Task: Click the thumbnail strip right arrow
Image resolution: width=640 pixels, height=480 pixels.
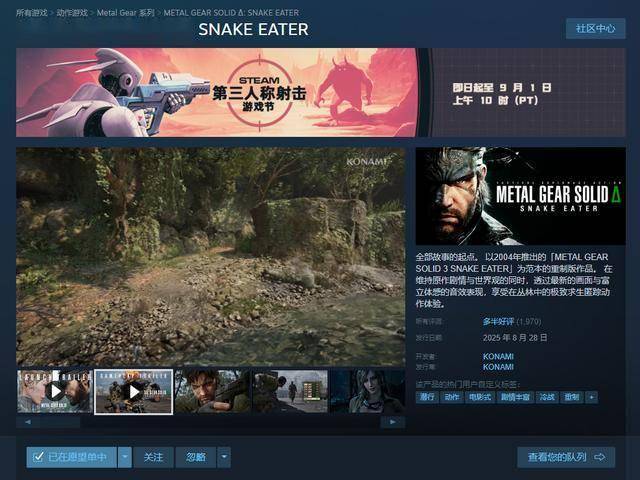Action: [x=393, y=422]
